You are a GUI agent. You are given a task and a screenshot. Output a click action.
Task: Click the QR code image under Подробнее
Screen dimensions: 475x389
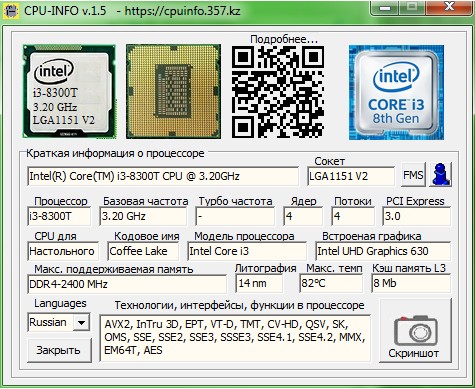[278, 92]
